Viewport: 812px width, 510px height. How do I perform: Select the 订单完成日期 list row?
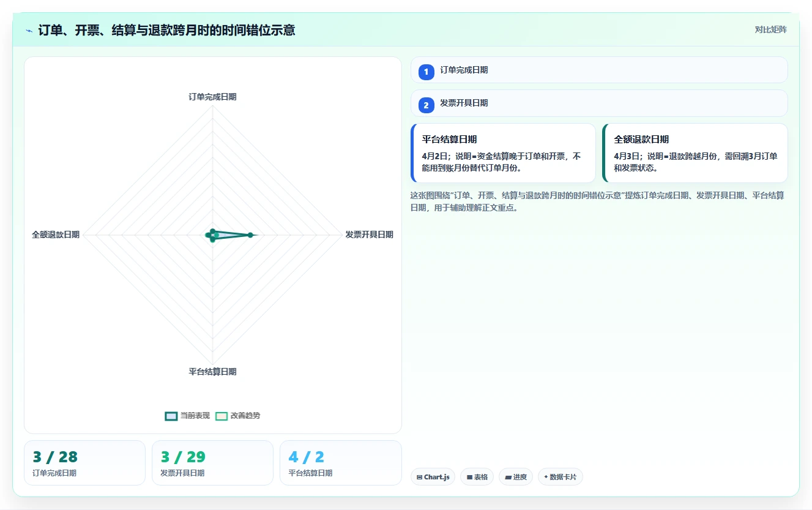(599, 70)
